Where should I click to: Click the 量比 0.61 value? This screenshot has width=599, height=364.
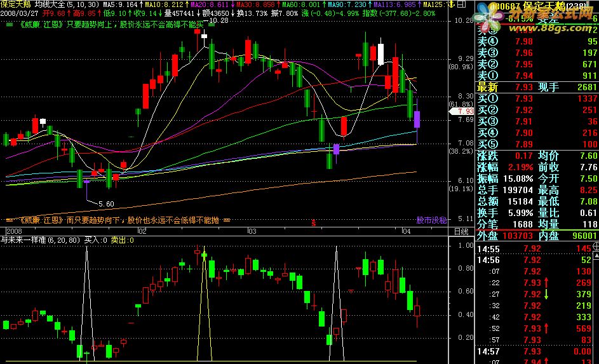click(589, 213)
